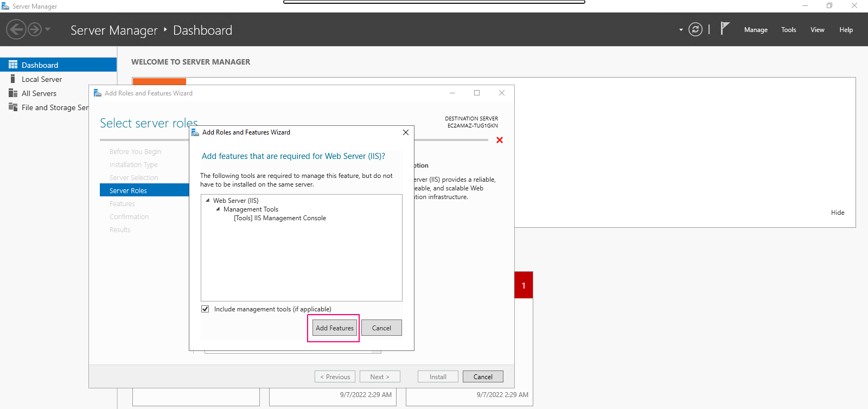This screenshot has height=409, width=868.
Task: Restore down the Server Manager window
Action: 829,6
